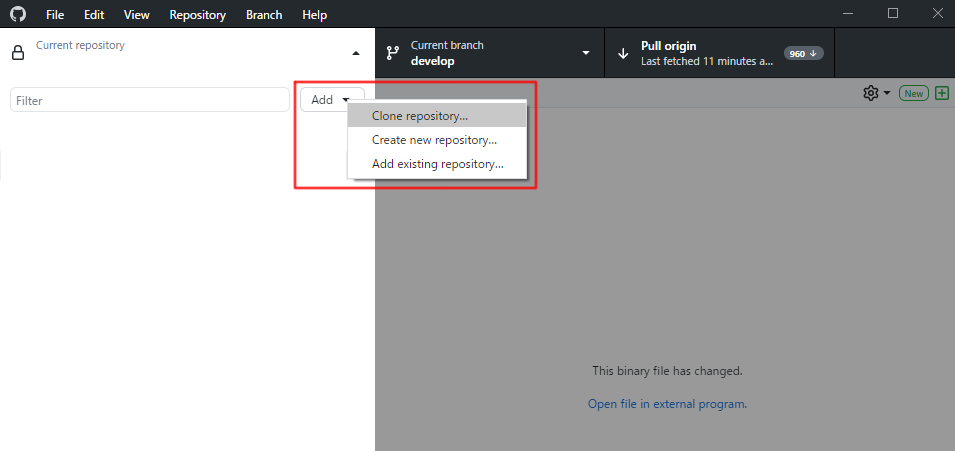Toggle the Add dropdown button
Screen dimensions: 955x451
click(x=332, y=99)
